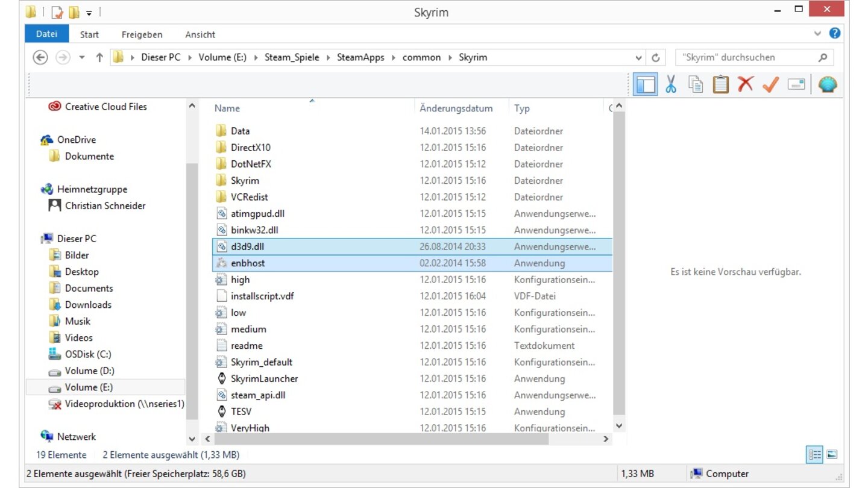Click the Properties quick access icon in title bar

[57, 12]
